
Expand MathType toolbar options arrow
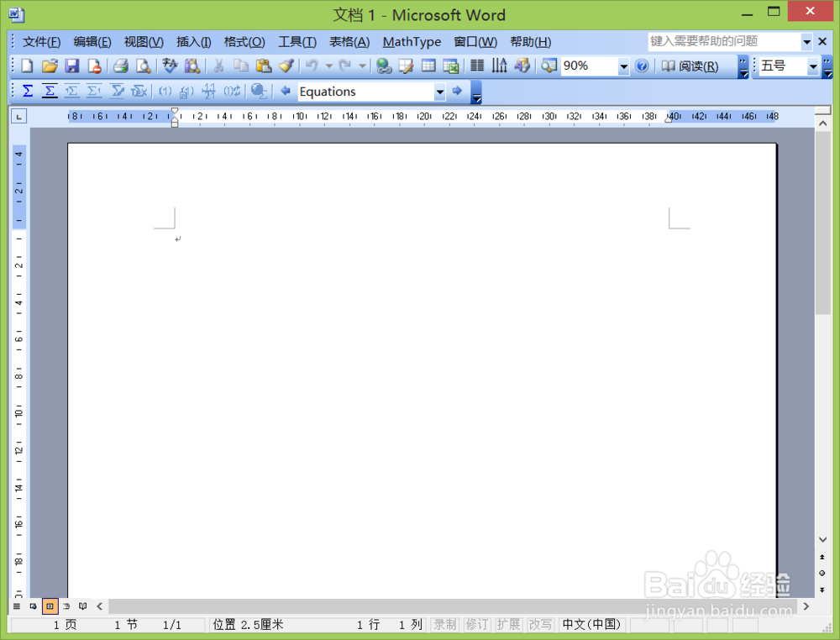pyautogui.click(x=476, y=92)
